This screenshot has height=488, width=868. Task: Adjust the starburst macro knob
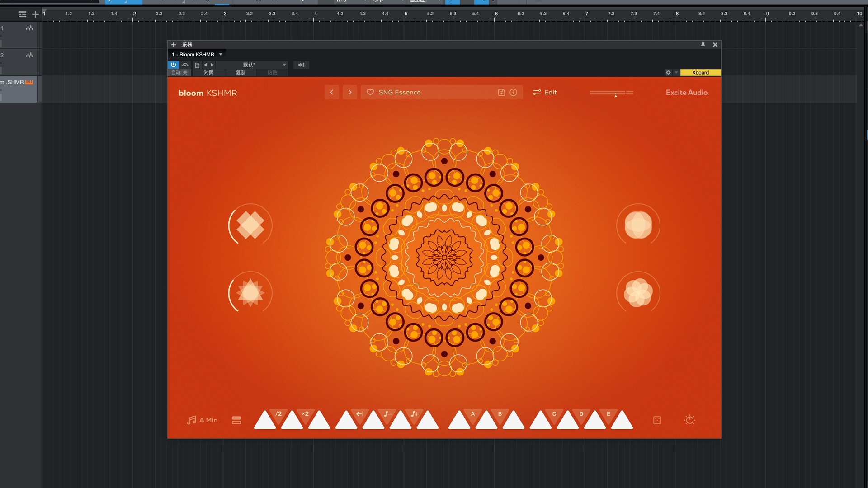click(x=250, y=292)
